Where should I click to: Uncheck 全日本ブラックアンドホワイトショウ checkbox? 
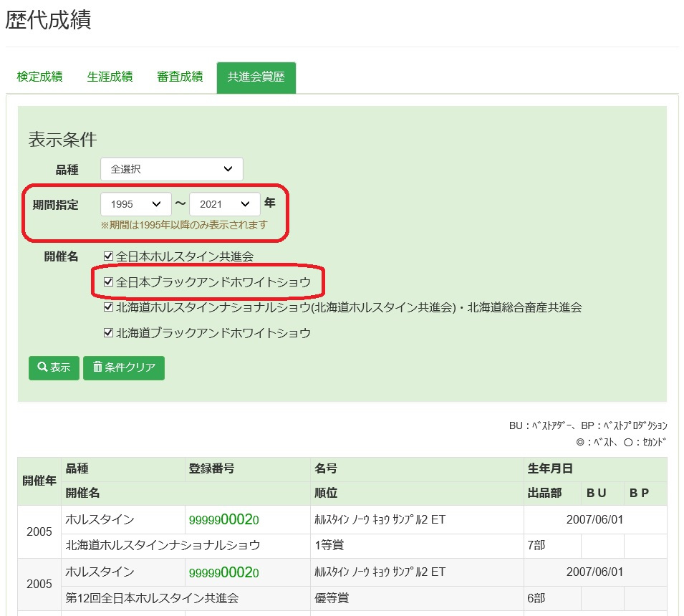point(108,282)
